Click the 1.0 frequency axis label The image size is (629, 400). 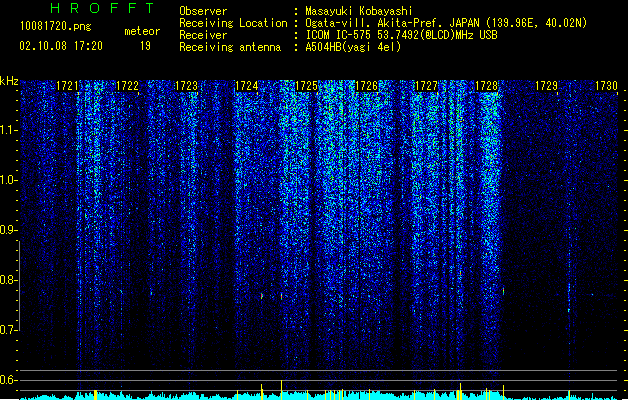pyautogui.click(x=9, y=180)
